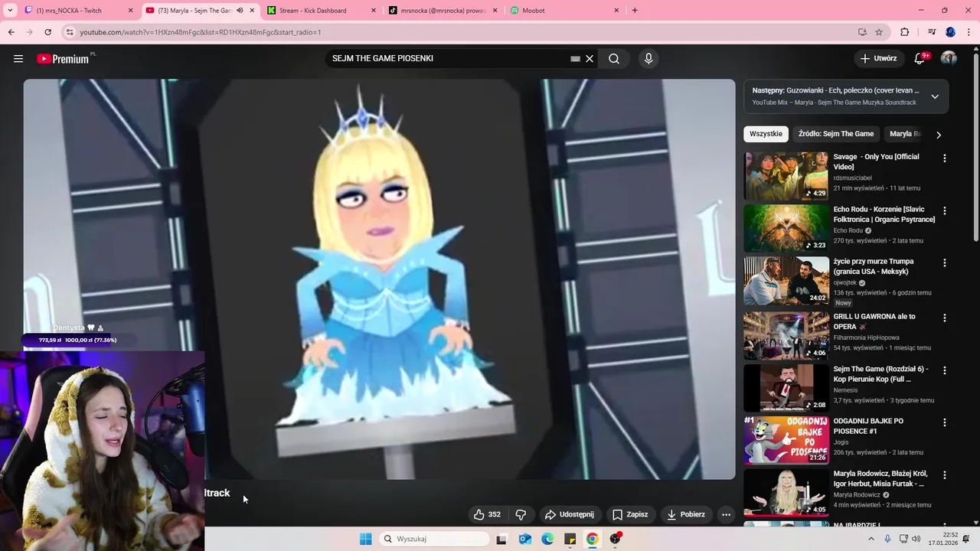Open Chrome media controls icon

pyautogui.click(x=932, y=32)
